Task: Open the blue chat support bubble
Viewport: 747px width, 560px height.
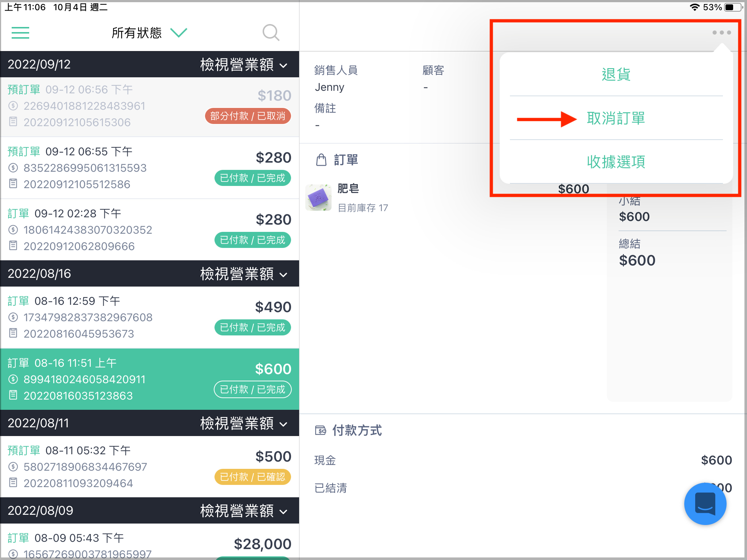Action: coord(705,503)
